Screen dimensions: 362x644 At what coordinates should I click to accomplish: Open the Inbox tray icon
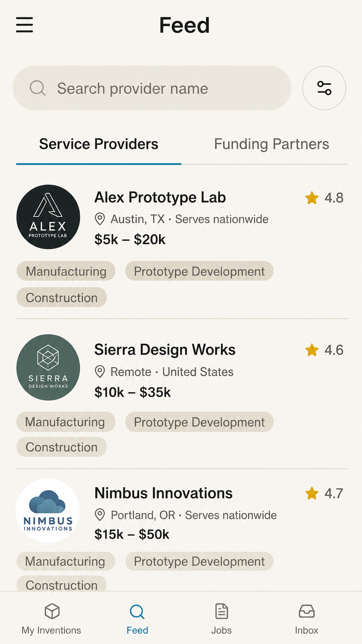tap(307, 611)
